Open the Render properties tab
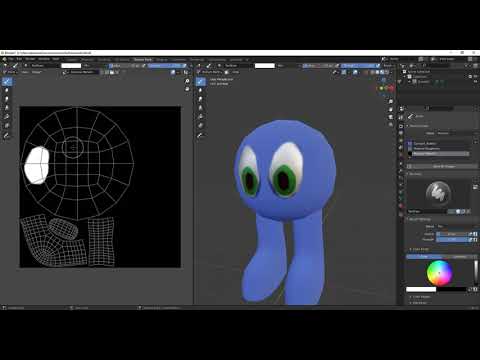Image resolution: width=480 pixels, height=360 pixels. pyautogui.click(x=401, y=126)
